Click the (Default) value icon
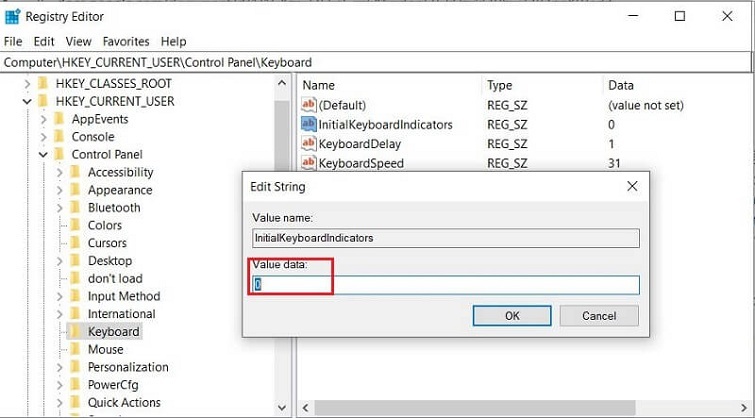This screenshot has width=755, height=418. 309,105
